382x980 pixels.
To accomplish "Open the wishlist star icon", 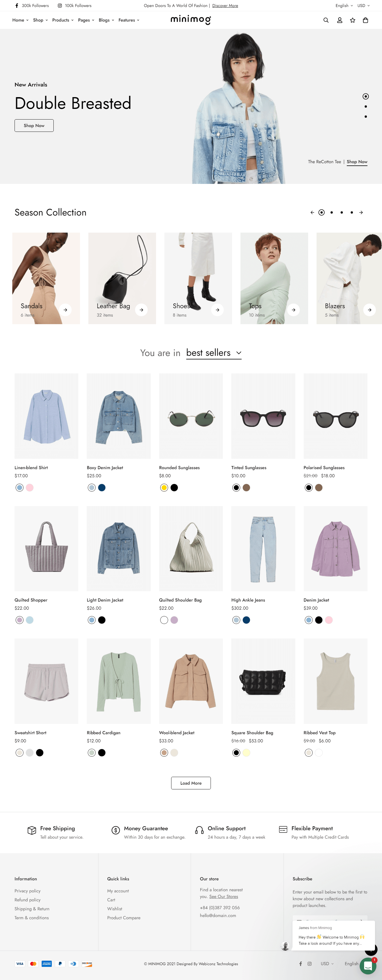I will 352,20.
